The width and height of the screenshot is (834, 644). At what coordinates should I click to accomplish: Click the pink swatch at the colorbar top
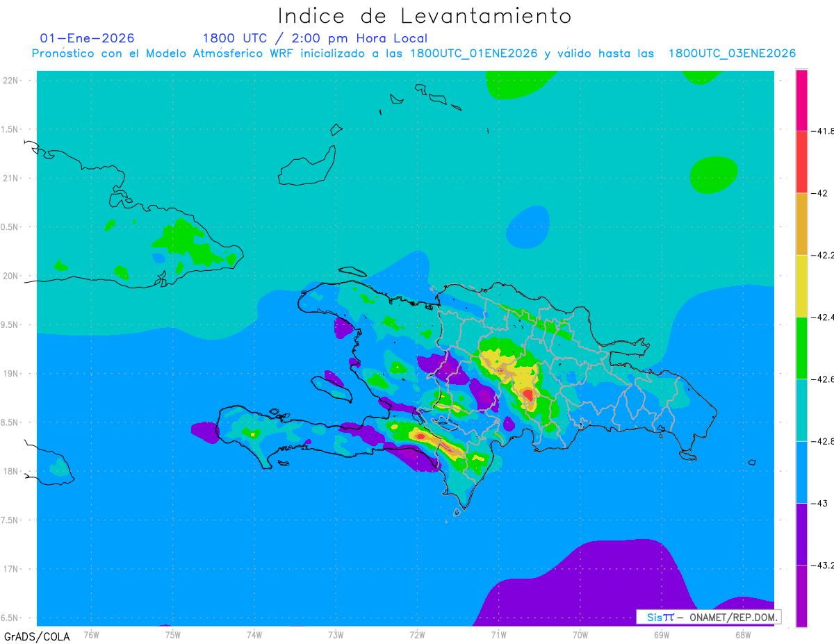click(801, 99)
